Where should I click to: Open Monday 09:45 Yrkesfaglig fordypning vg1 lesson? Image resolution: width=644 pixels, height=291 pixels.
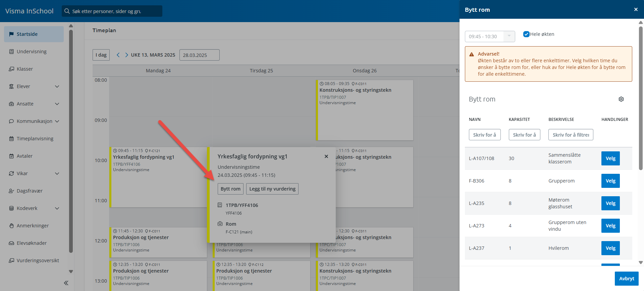tap(158, 177)
